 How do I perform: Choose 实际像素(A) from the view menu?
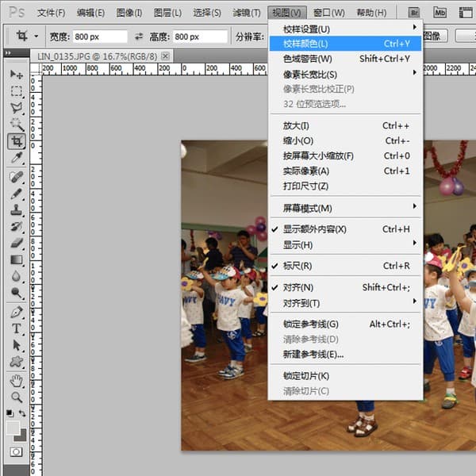pyautogui.click(x=305, y=171)
